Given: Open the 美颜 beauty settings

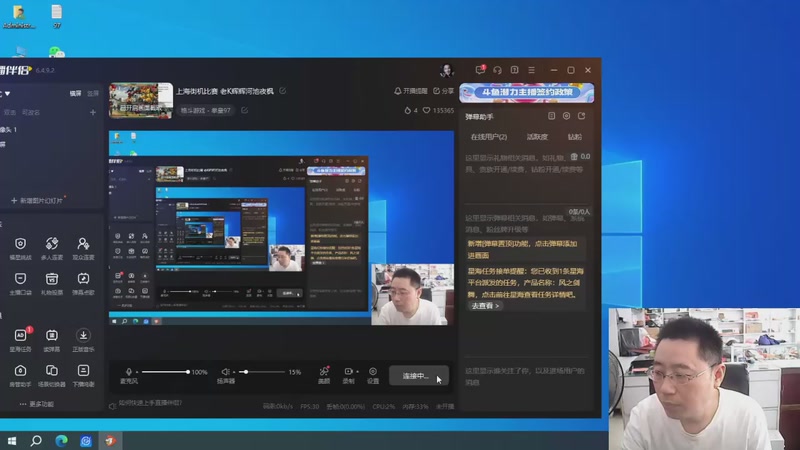Looking at the screenshot, I should pyautogui.click(x=324, y=375).
